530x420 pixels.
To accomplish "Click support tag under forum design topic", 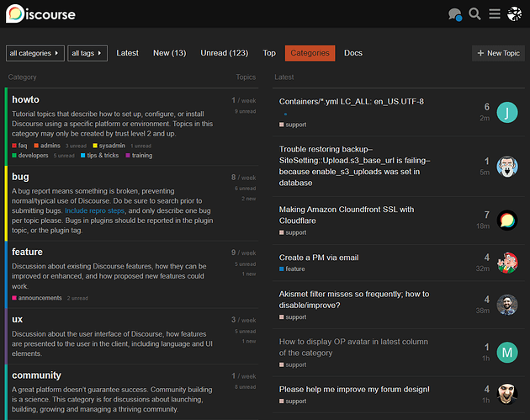I will click(x=293, y=401).
